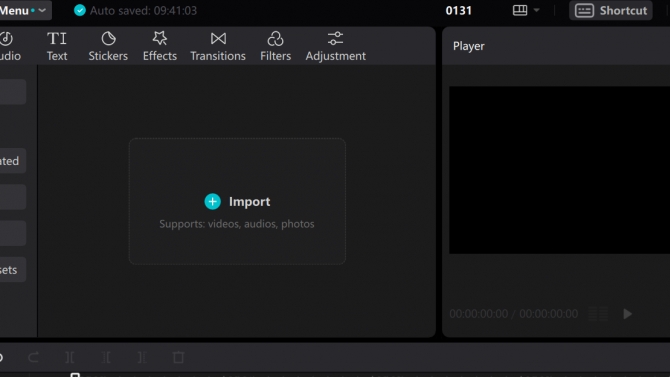Screen dimensions: 670x377
Task: Open the Filters tab
Action: 276,46
